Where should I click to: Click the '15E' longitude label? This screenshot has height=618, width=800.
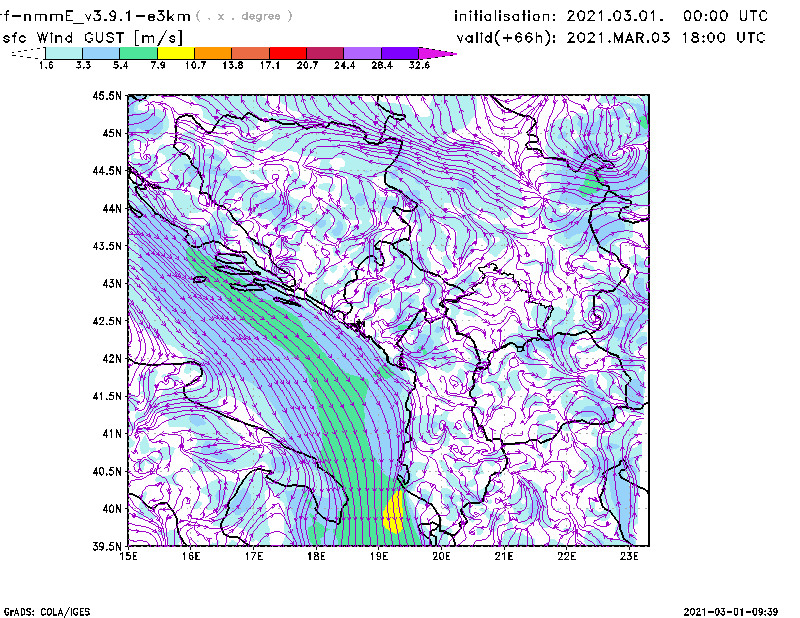click(128, 556)
